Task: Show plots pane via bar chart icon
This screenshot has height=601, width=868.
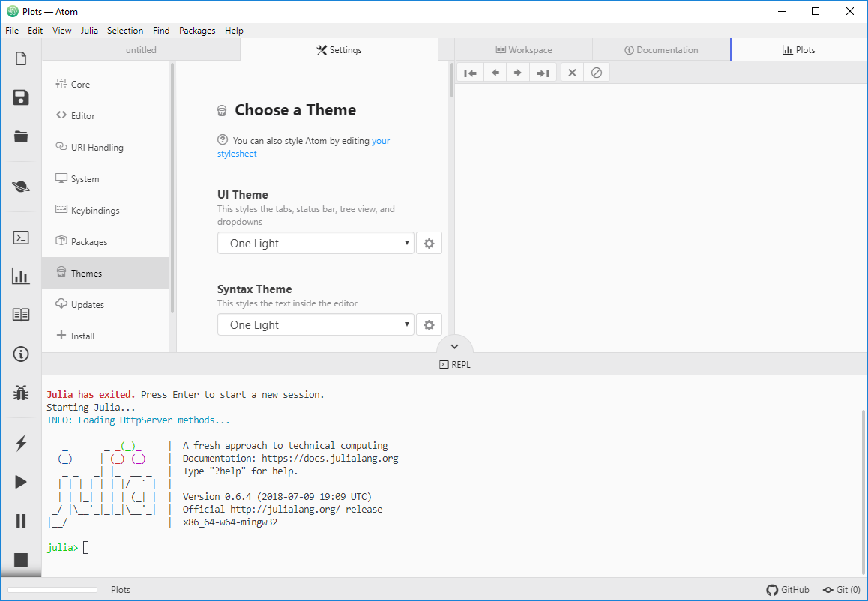Action: 21,277
